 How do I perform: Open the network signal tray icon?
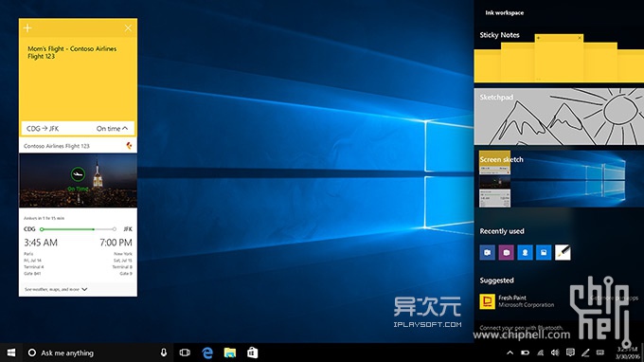pos(540,353)
